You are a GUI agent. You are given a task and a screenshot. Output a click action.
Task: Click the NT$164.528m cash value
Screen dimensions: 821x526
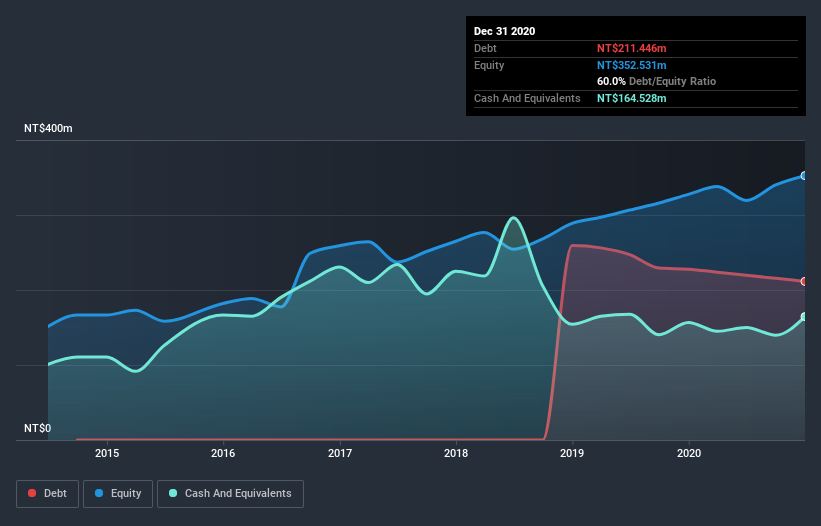pyautogui.click(x=631, y=98)
